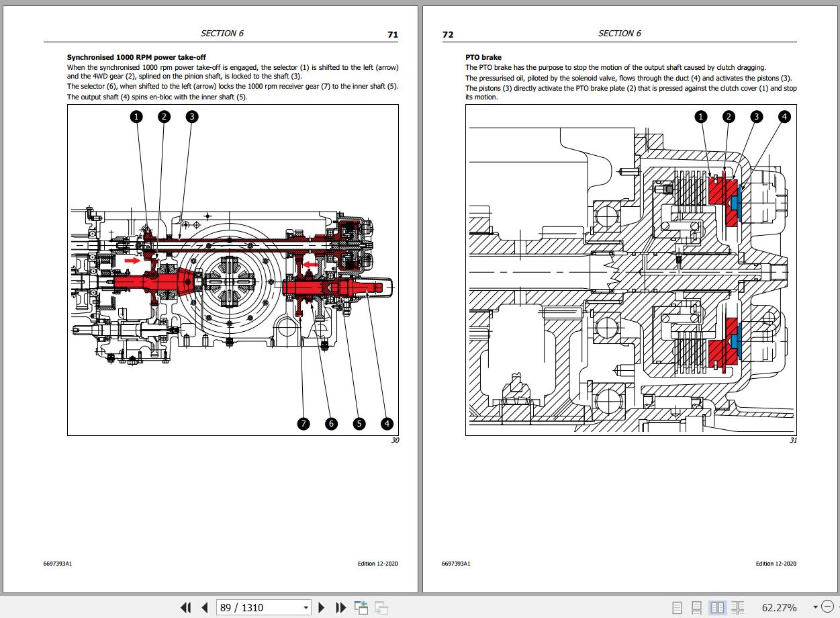This screenshot has height=618, width=840.
Task: Click the previous page arrow
Action: (x=204, y=607)
